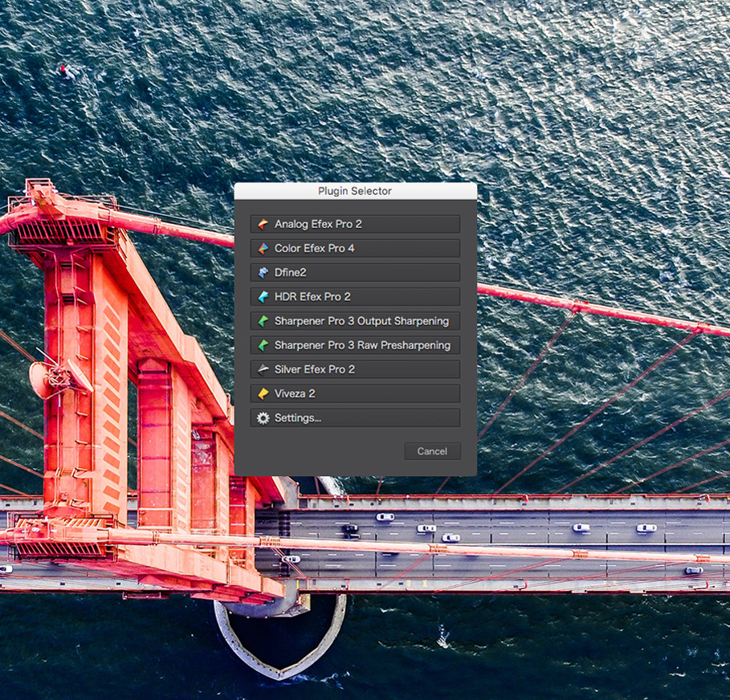This screenshot has width=730, height=700.
Task: Select "Sharpener Pro 3 Output Sharpening" text
Action: tap(361, 321)
